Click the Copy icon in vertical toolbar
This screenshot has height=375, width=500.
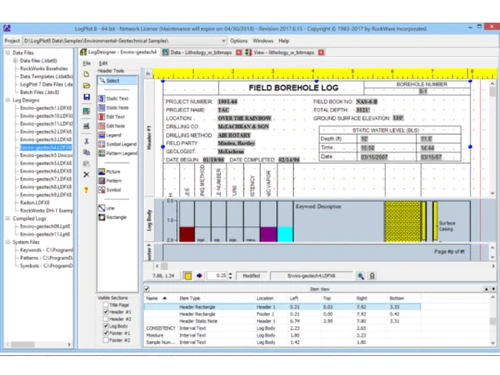coord(87,152)
